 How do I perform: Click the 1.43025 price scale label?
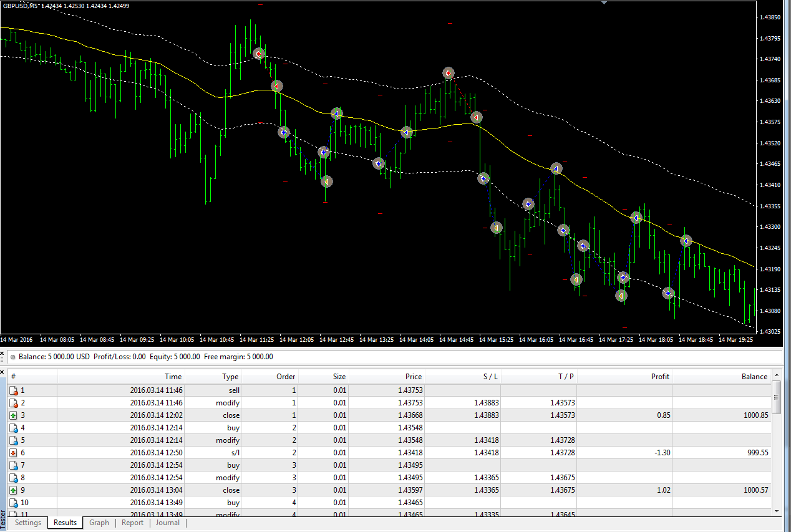coord(771,331)
